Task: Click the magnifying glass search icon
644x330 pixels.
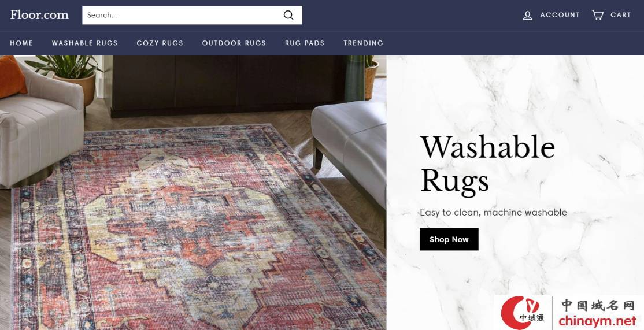Action: tap(288, 15)
